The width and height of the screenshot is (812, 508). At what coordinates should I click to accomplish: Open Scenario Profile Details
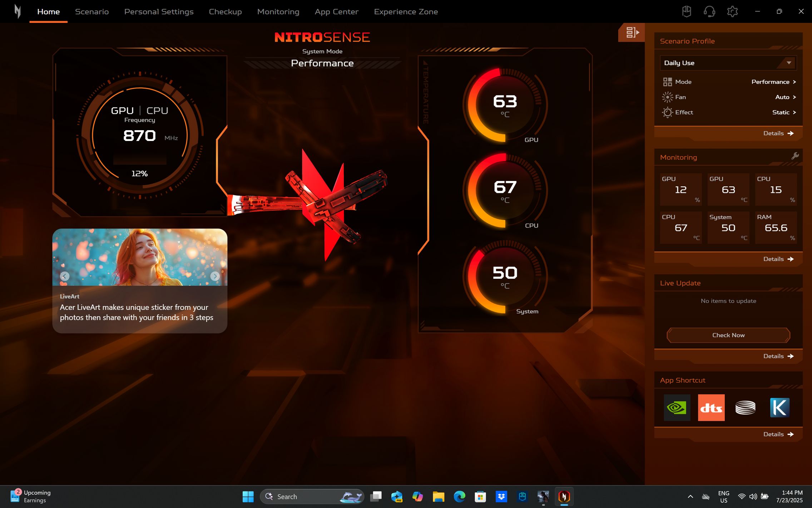(x=778, y=133)
